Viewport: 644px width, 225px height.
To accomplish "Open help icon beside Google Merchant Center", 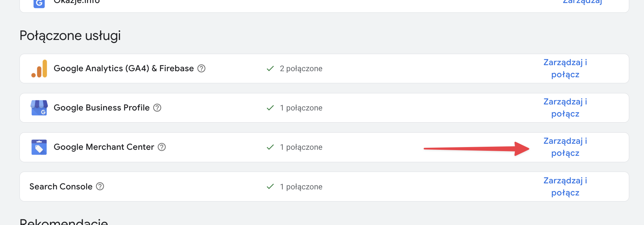I will (162, 147).
